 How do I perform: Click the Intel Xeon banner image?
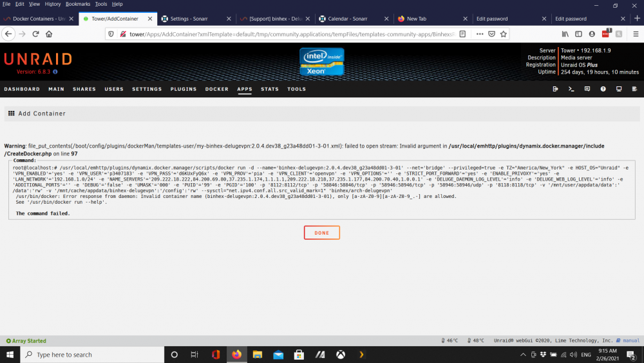(322, 62)
